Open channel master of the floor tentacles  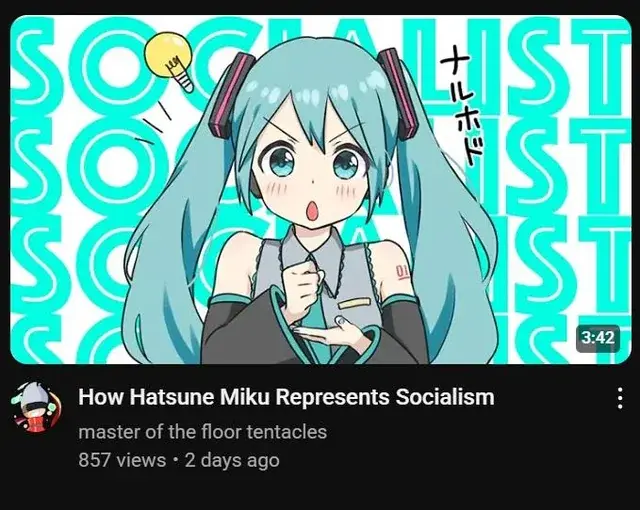[202, 432]
